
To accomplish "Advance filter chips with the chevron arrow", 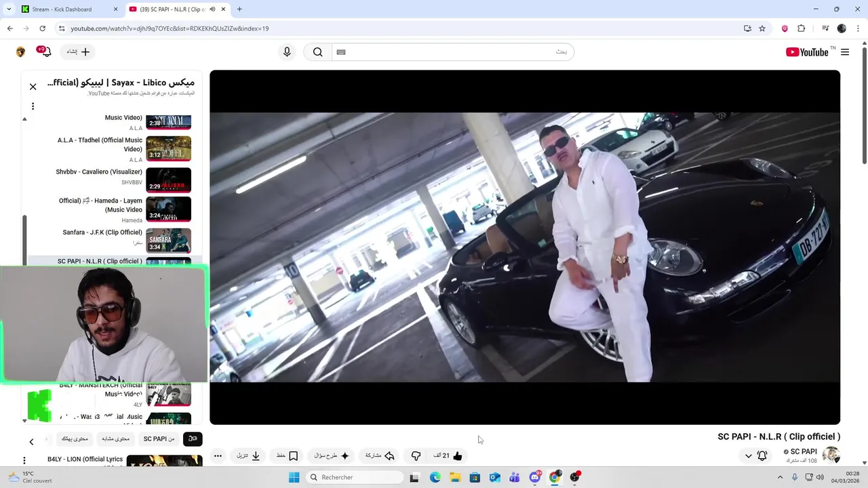I will [31, 442].
